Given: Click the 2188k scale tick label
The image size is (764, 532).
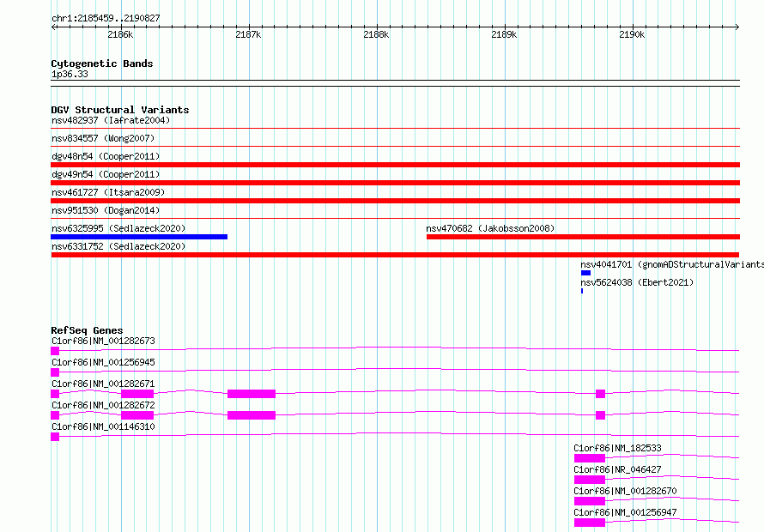Looking at the screenshot, I should click(376, 34).
